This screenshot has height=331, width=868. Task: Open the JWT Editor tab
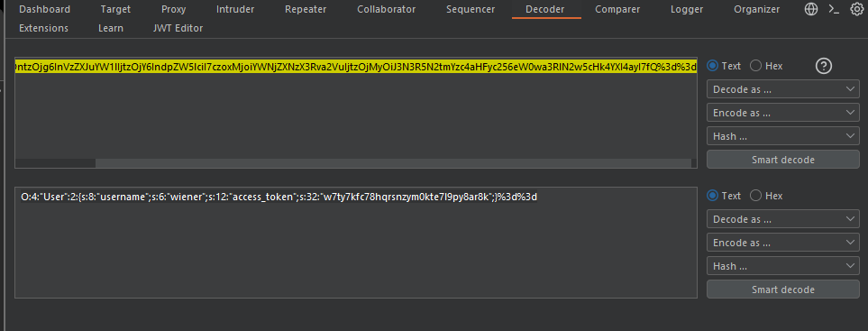(178, 28)
